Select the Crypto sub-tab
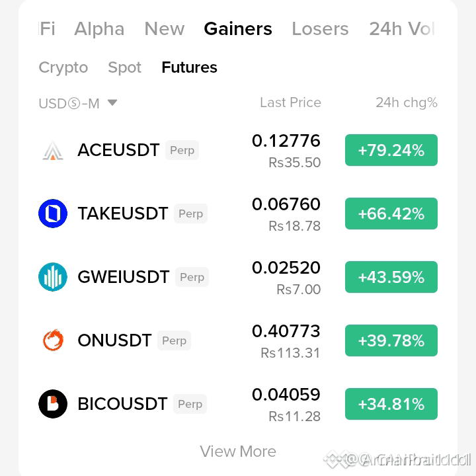The image size is (476, 476). (63, 67)
